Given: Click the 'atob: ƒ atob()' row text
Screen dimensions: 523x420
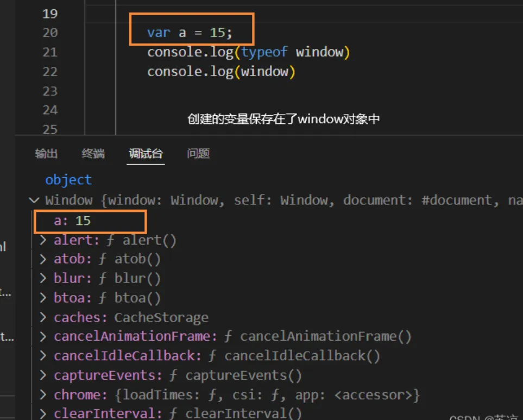Looking at the screenshot, I should click(108, 259).
